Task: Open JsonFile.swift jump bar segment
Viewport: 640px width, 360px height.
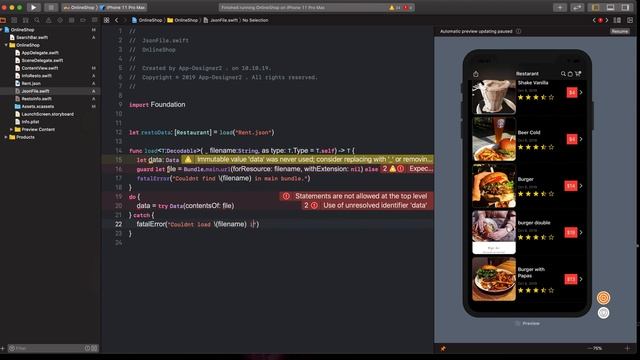Action: 221,20
